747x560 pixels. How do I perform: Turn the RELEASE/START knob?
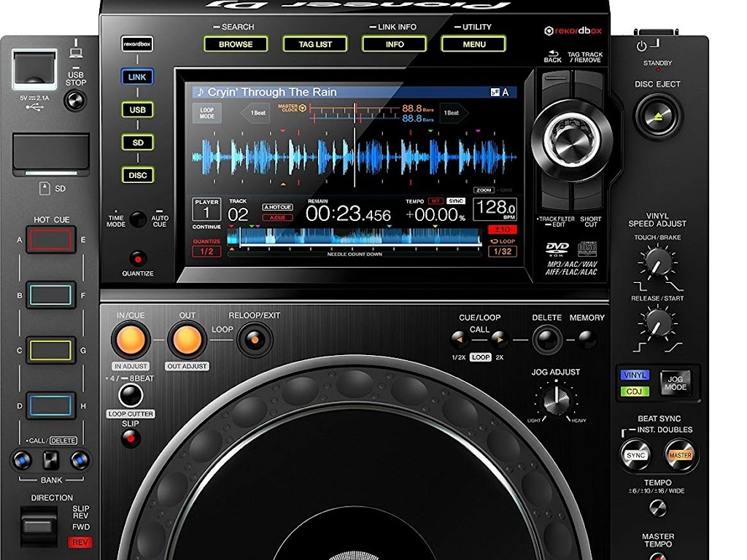(658, 322)
